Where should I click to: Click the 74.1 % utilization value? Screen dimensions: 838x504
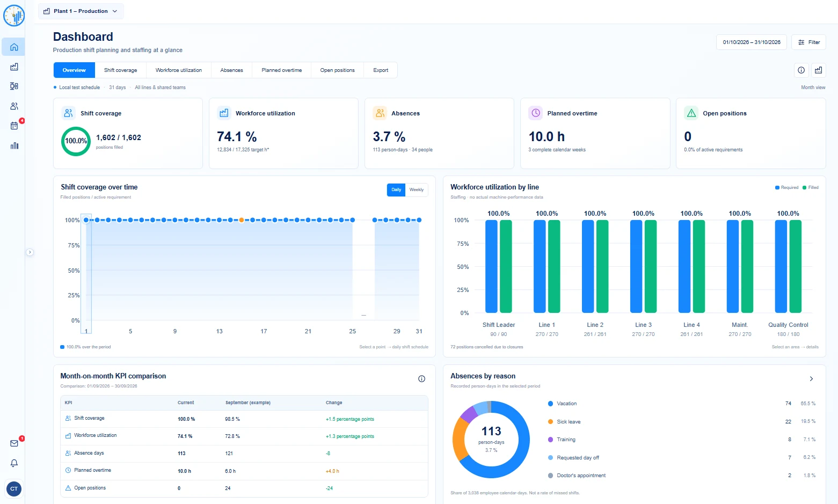point(237,137)
